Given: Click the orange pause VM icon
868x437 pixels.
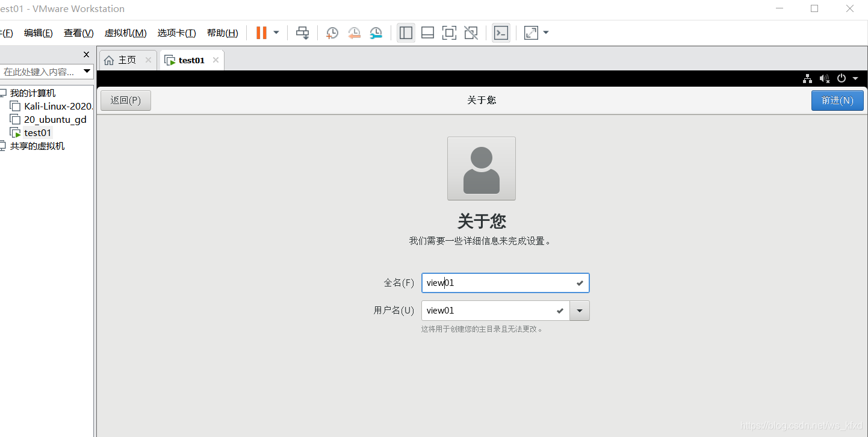Looking at the screenshot, I should [x=261, y=33].
